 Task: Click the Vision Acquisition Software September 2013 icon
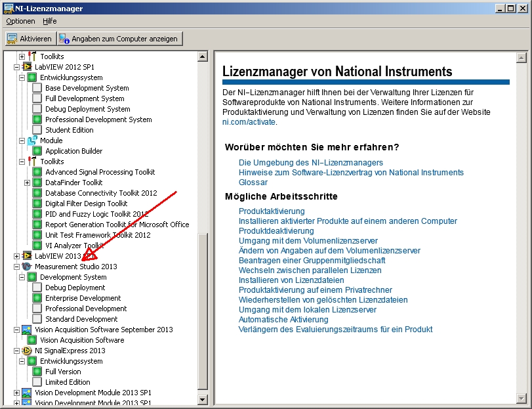(27, 330)
